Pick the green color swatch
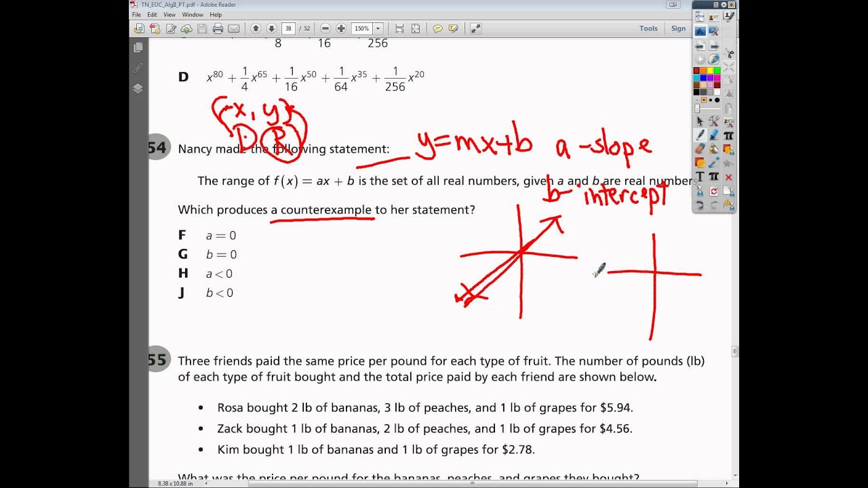 [717, 70]
